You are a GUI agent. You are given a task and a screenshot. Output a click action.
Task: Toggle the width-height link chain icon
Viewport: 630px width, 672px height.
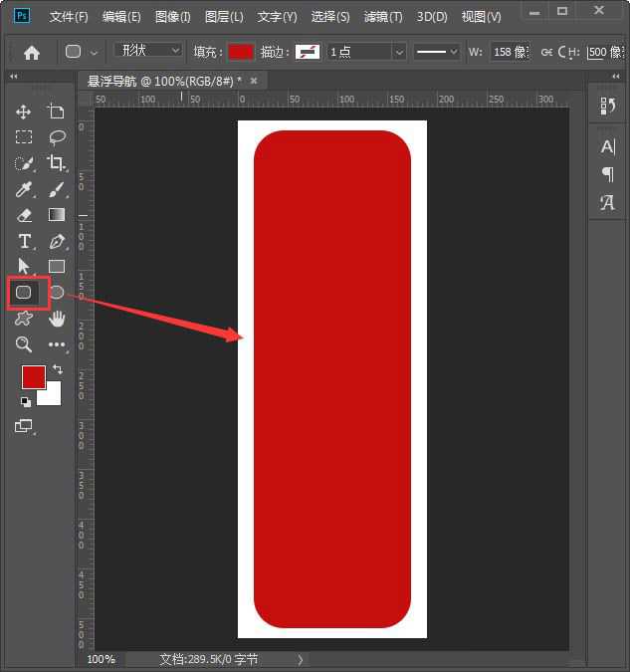546,52
